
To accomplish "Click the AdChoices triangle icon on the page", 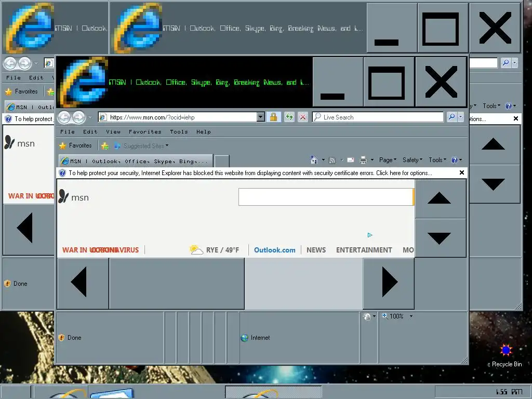I will click(x=370, y=235).
